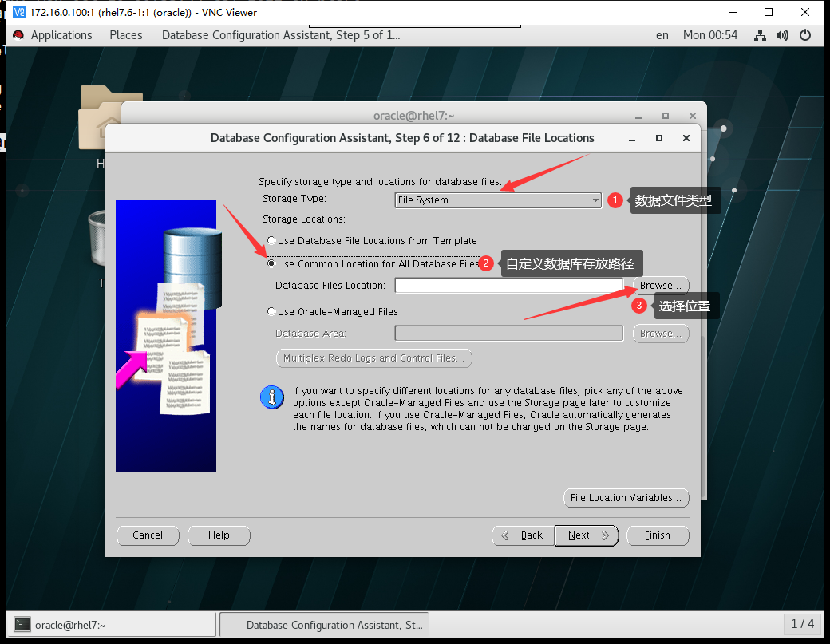Click Database Configuration Assistant taskbar entry
The height and width of the screenshot is (644, 830).
[324, 625]
